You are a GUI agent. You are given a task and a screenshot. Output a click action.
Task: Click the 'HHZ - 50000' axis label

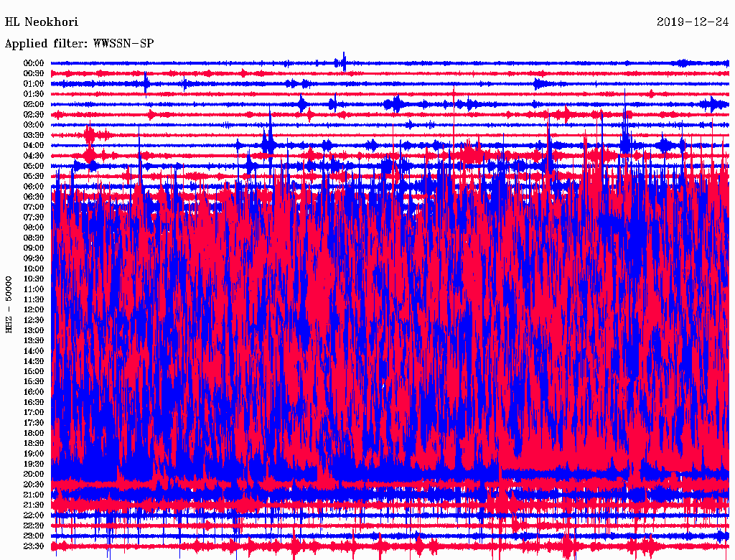click(x=9, y=305)
